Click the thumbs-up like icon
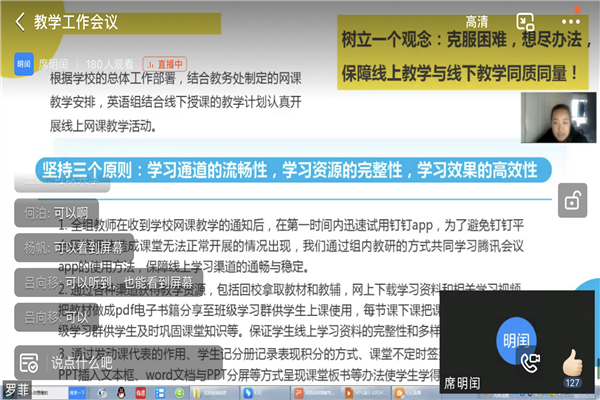This screenshot has width=600, height=400. coord(572,360)
